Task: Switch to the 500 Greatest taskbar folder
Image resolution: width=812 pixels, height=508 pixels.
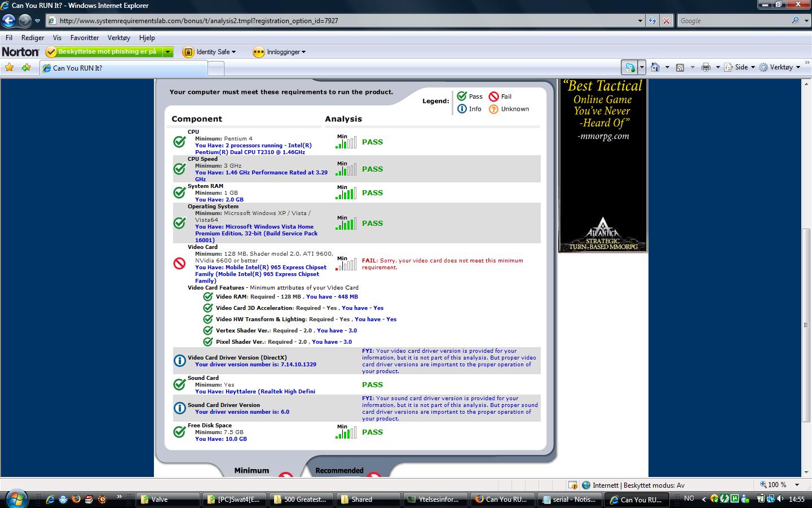Action: click(302, 500)
